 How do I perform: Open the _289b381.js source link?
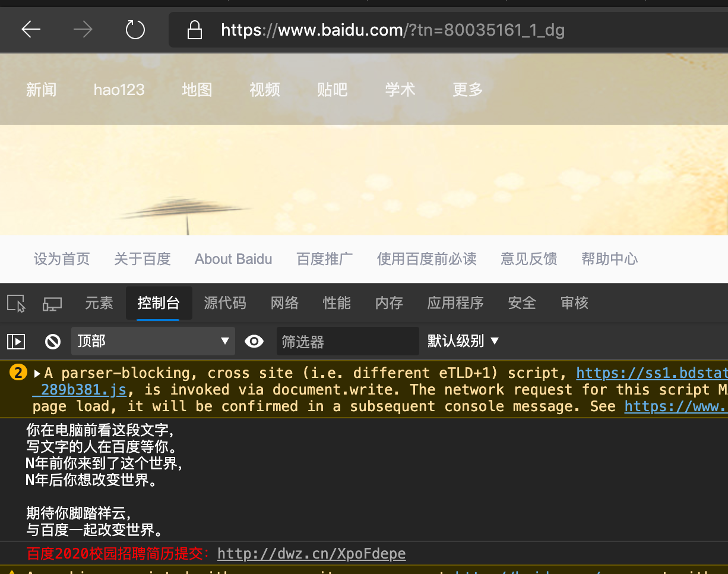(80, 390)
